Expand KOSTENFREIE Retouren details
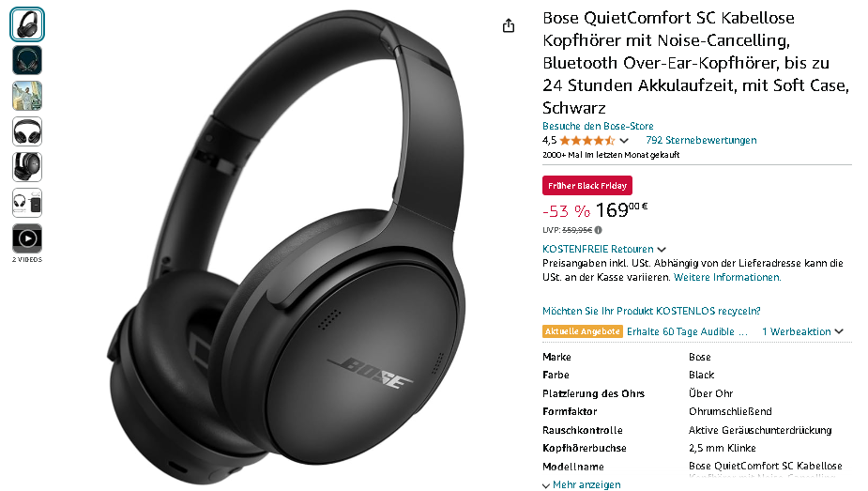Viewport: 868px width, 491px height. (x=604, y=249)
